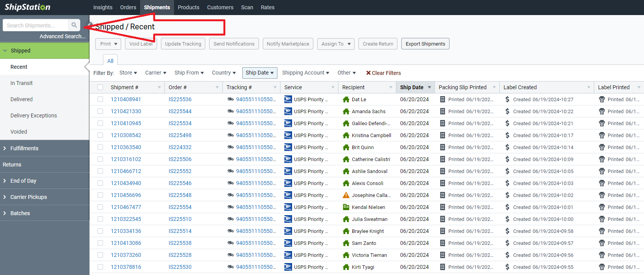
Task: Click dollar icon in Brit Quinn row
Action: 507,147
